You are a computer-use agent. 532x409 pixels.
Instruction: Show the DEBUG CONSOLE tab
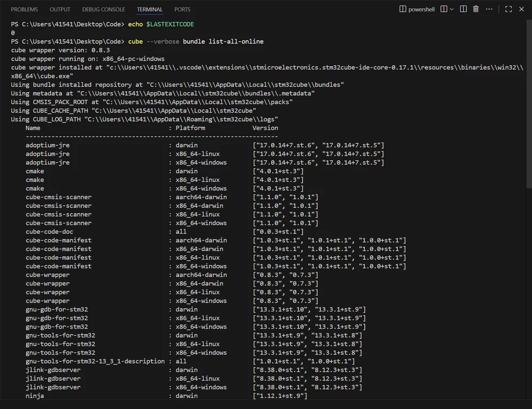coord(103,10)
